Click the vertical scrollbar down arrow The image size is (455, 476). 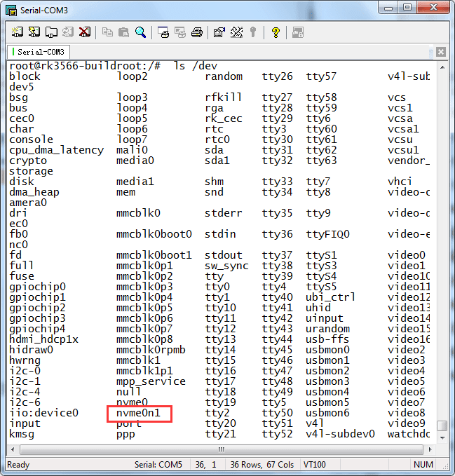pos(442,437)
